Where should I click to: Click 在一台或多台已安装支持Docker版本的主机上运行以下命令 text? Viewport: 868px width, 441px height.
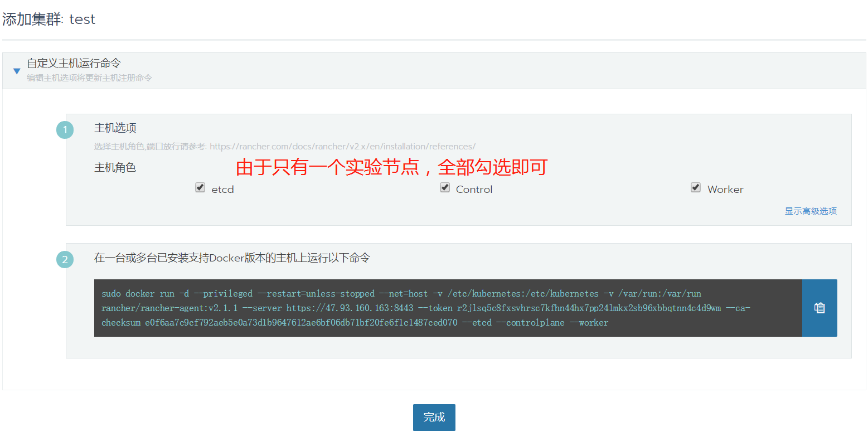(x=232, y=258)
